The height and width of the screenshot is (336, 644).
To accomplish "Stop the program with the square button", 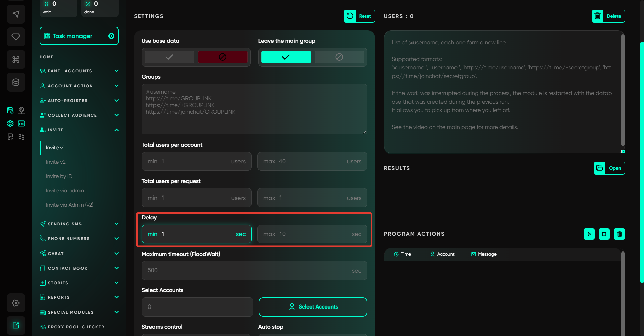I will (x=604, y=234).
